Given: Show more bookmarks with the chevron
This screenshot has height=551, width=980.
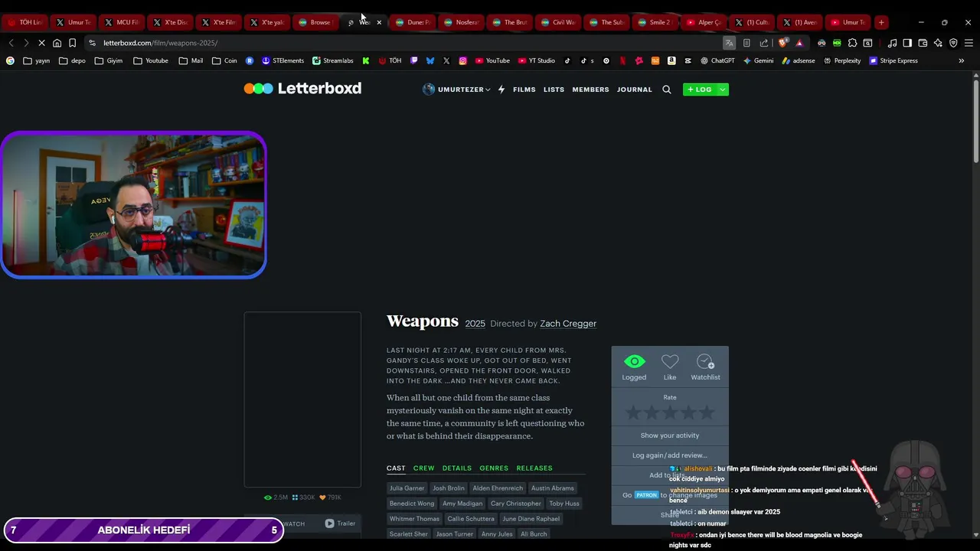Looking at the screenshot, I should (x=962, y=60).
